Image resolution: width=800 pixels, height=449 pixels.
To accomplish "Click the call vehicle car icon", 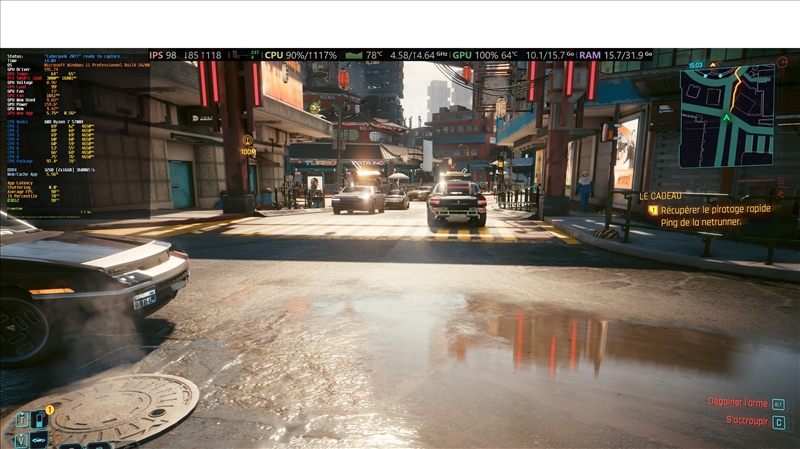I will click(39, 440).
